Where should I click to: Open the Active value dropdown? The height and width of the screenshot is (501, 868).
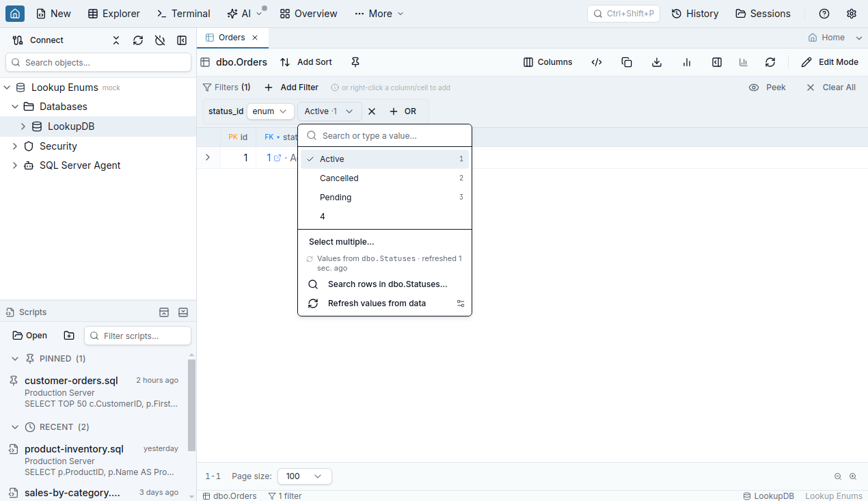pyautogui.click(x=329, y=111)
